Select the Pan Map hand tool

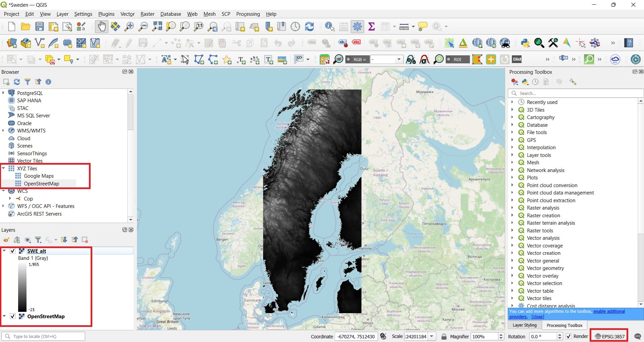(x=101, y=26)
